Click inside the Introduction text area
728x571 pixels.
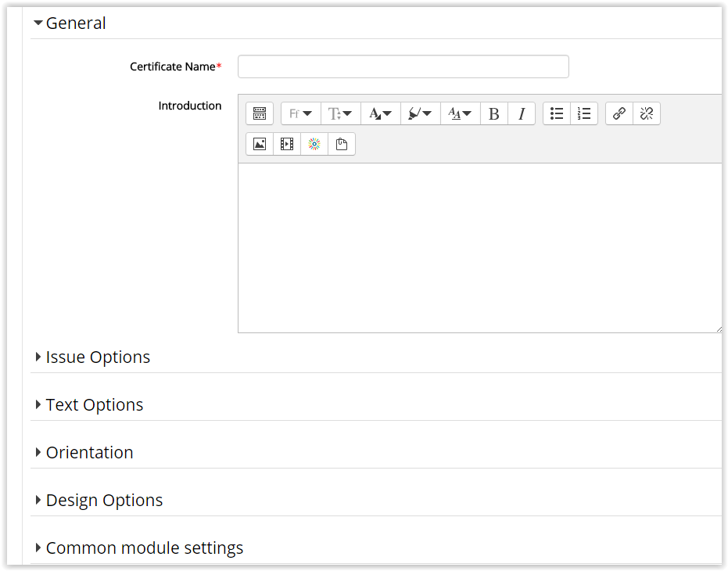(479, 248)
